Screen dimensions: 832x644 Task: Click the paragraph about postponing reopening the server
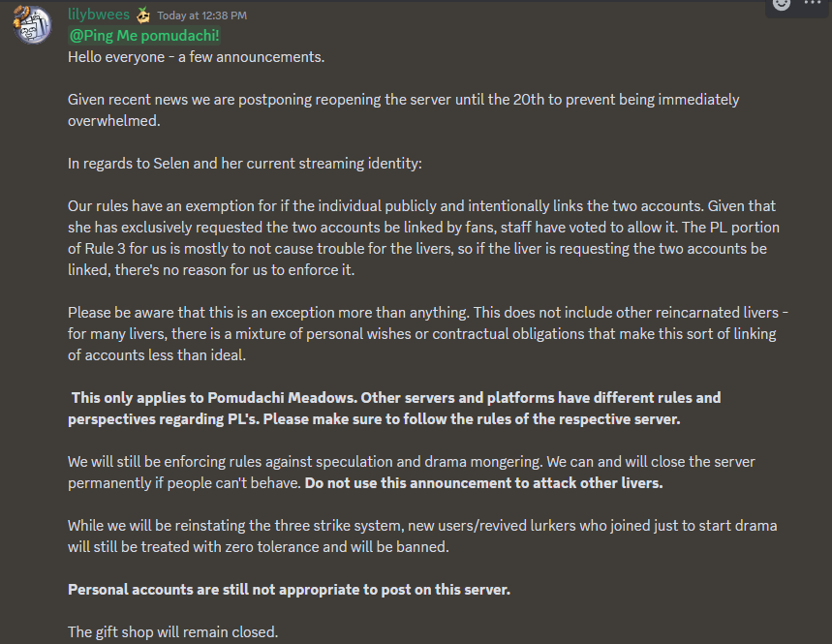tap(403, 109)
